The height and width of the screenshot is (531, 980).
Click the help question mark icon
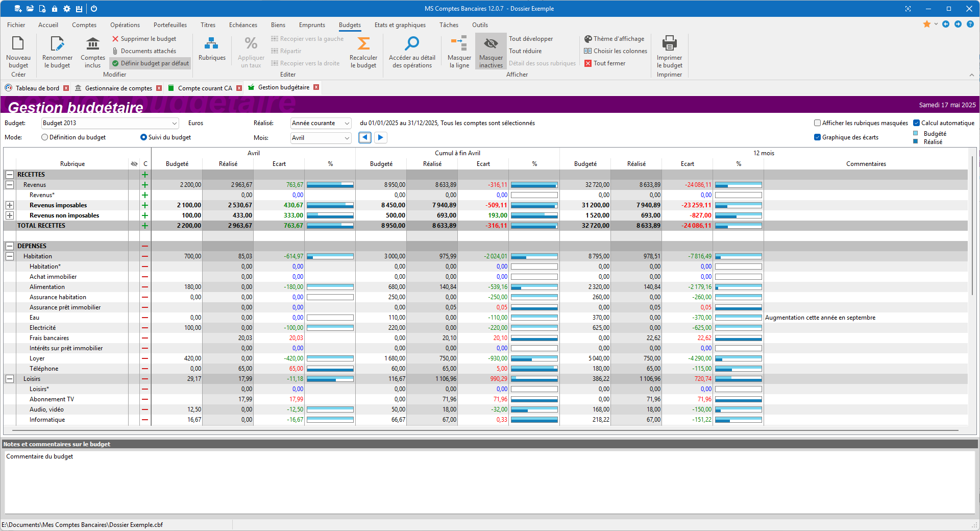970,24
